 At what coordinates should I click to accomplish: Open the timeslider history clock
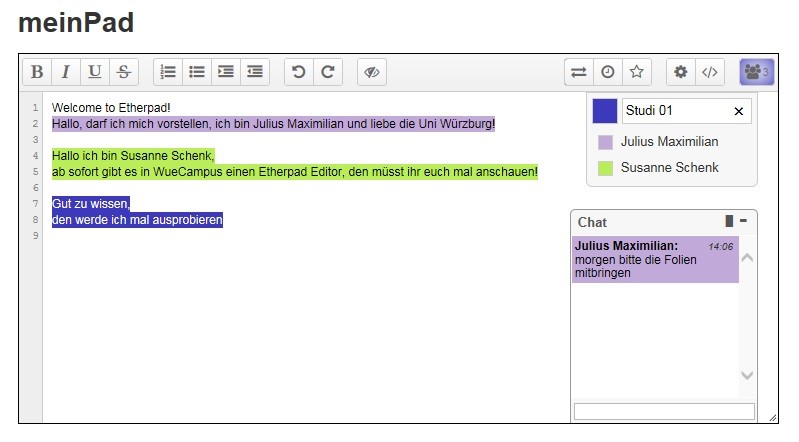[607, 72]
